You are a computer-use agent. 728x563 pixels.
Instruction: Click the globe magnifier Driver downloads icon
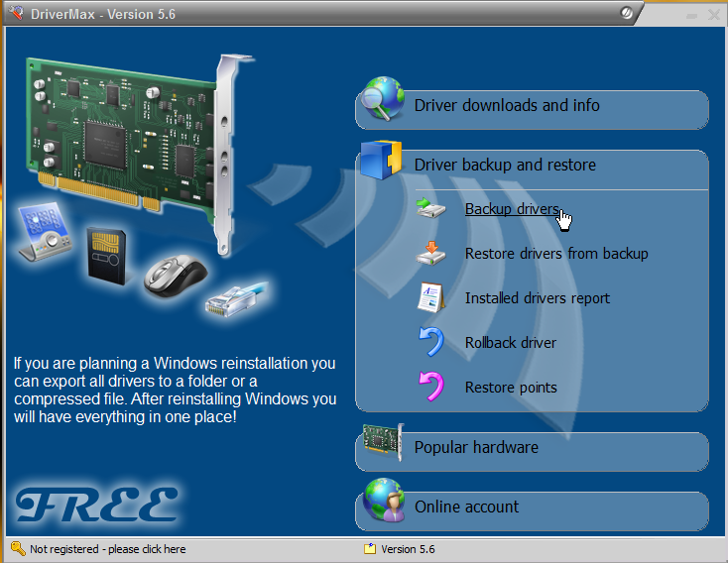pos(382,100)
